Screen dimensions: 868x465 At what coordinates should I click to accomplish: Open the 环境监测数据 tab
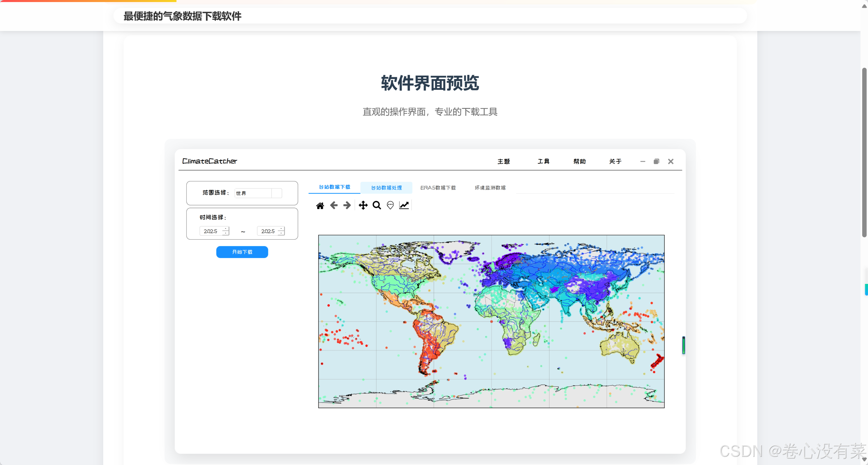click(490, 188)
